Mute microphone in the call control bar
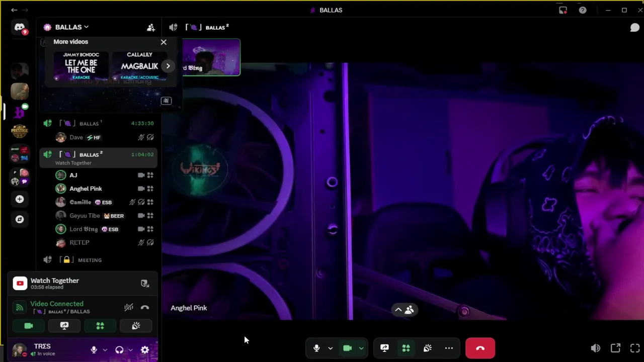The width and height of the screenshot is (644, 362). coord(316,348)
